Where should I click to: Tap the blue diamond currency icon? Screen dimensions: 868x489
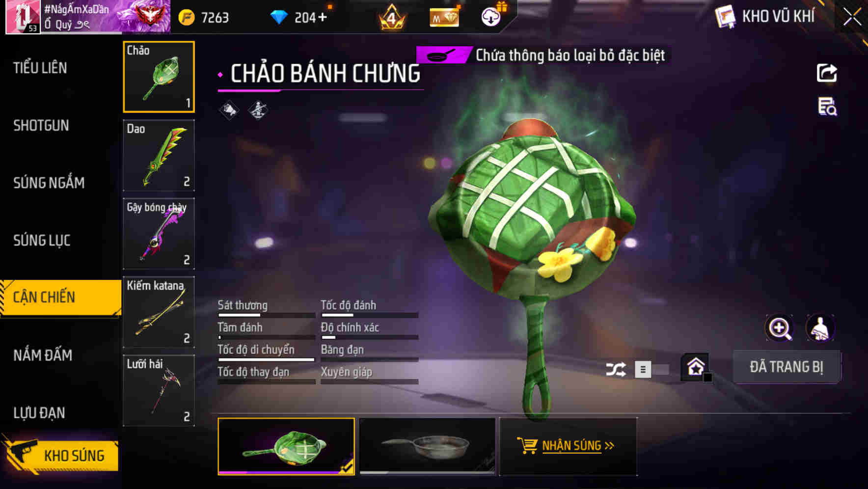[x=279, y=18]
